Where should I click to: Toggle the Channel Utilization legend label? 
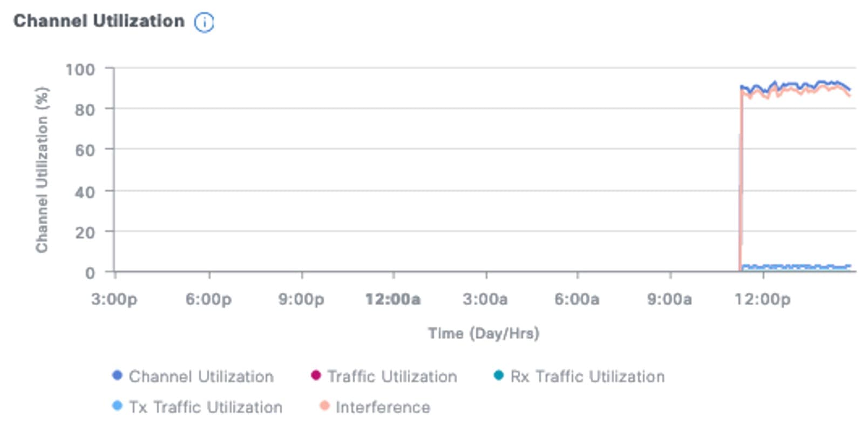201,376
